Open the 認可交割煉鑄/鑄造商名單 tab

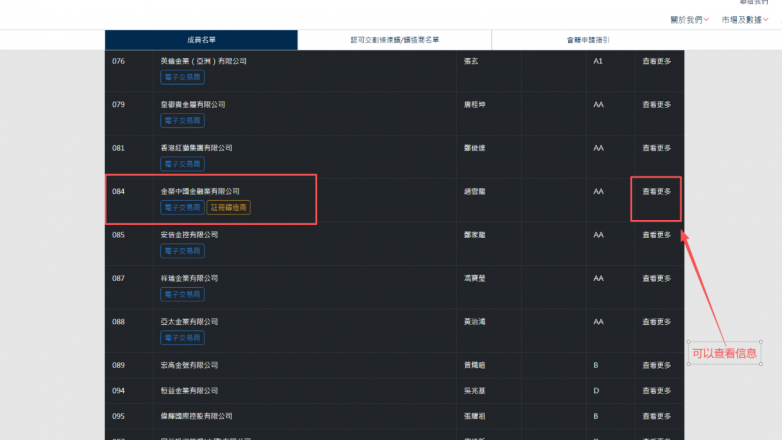(394, 40)
